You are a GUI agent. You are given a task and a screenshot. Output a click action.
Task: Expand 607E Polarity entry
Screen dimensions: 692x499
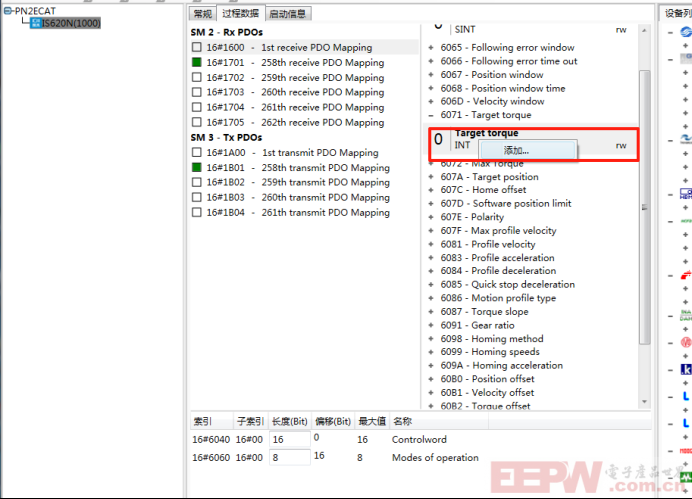pos(431,217)
